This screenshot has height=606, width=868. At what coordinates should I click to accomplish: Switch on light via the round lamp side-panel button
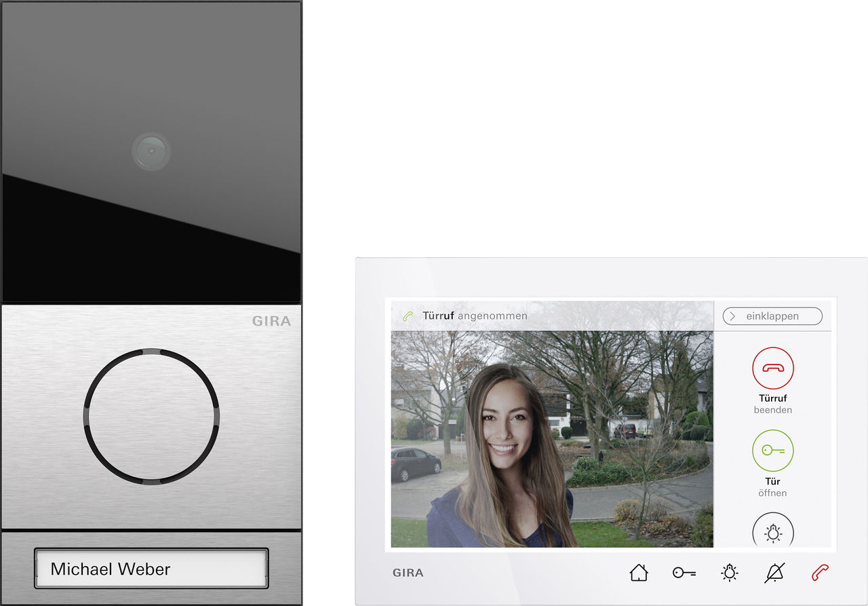point(772,531)
